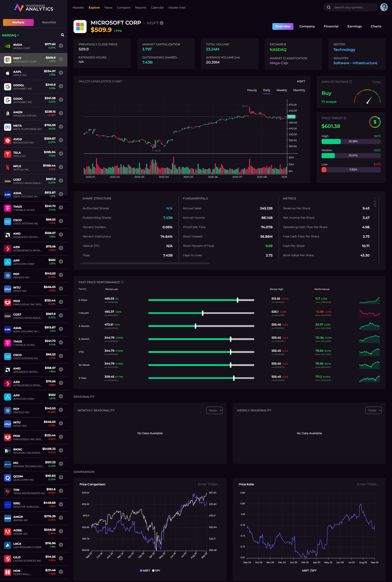Viewport: 392px width, 582px height.
Task: Open user profile avatar
Action: point(384,7)
